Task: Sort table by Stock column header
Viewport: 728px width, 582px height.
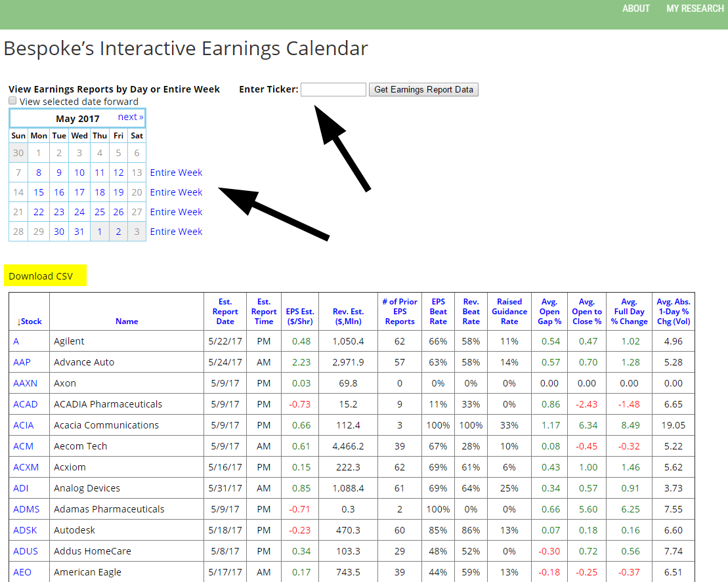Action: coord(30,322)
